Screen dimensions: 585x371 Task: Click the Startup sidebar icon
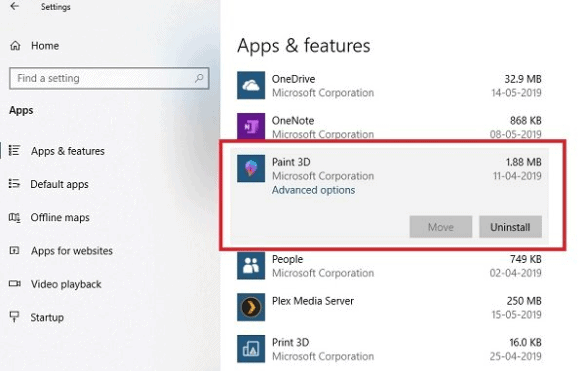click(x=14, y=317)
